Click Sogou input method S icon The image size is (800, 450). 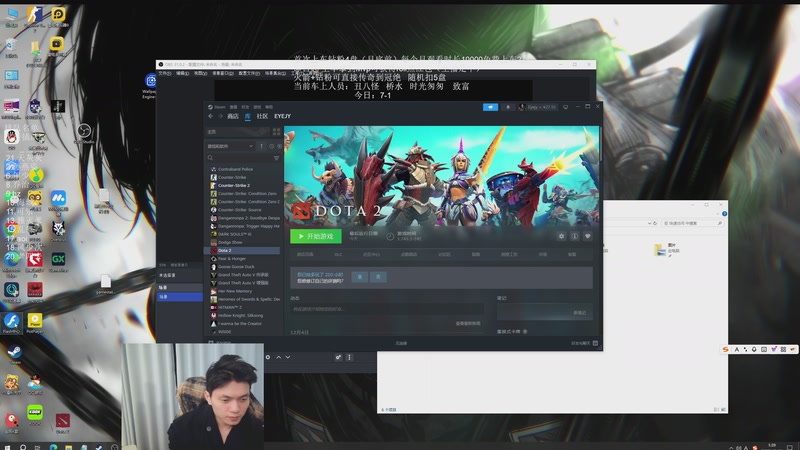(x=725, y=349)
